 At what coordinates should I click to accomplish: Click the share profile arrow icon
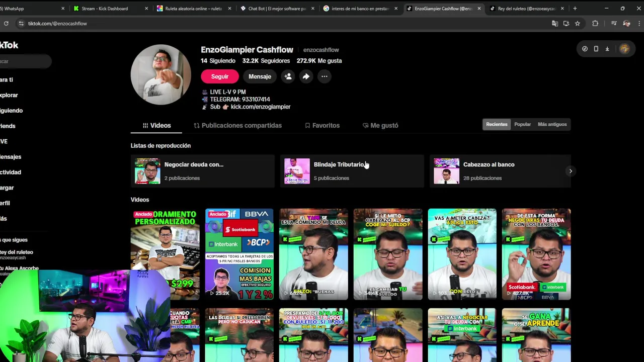pos(306,76)
